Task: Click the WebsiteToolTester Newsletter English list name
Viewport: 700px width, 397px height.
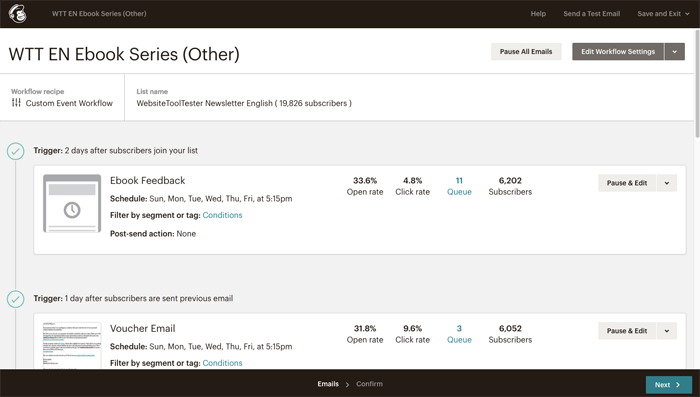Action: (244, 103)
